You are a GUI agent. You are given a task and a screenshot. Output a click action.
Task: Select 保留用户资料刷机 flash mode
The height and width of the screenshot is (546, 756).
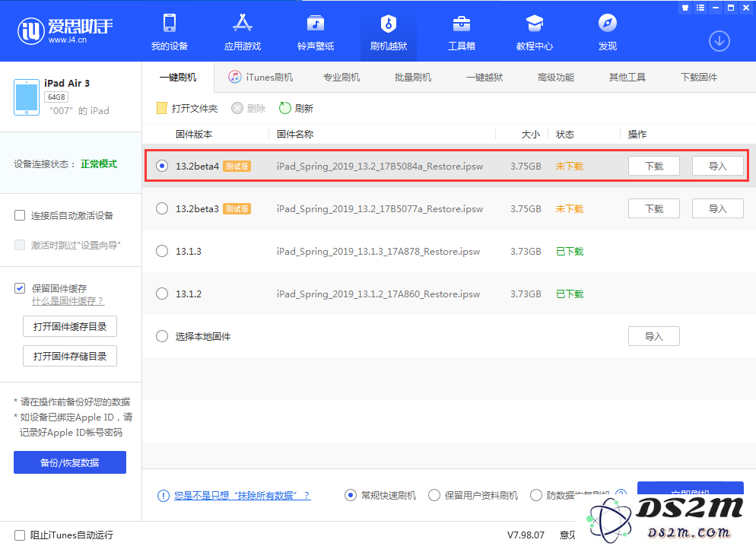(434, 495)
